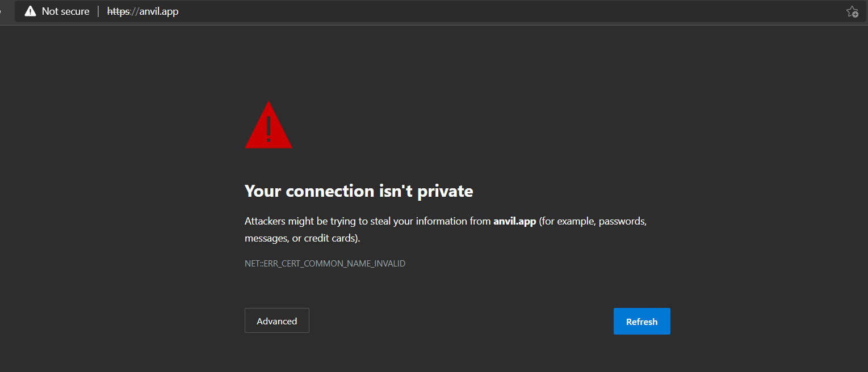
Task: Open site info via the Not secure label
Action: click(x=66, y=11)
